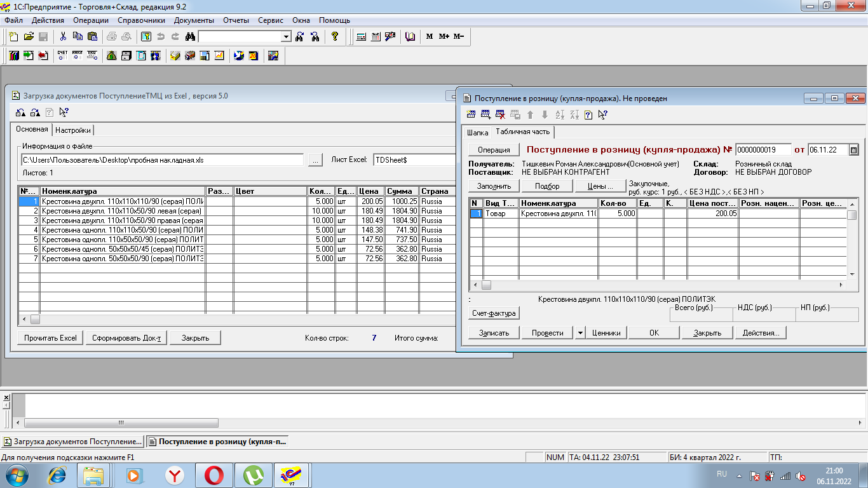Click the money bag icon in toolbar
This screenshot has width=868, height=488.
(x=112, y=56)
